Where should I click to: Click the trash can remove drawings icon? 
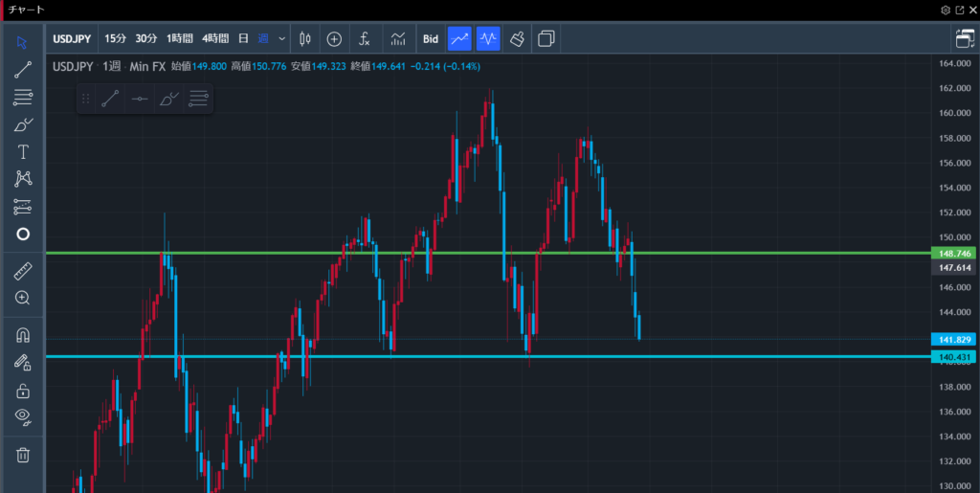tap(23, 455)
